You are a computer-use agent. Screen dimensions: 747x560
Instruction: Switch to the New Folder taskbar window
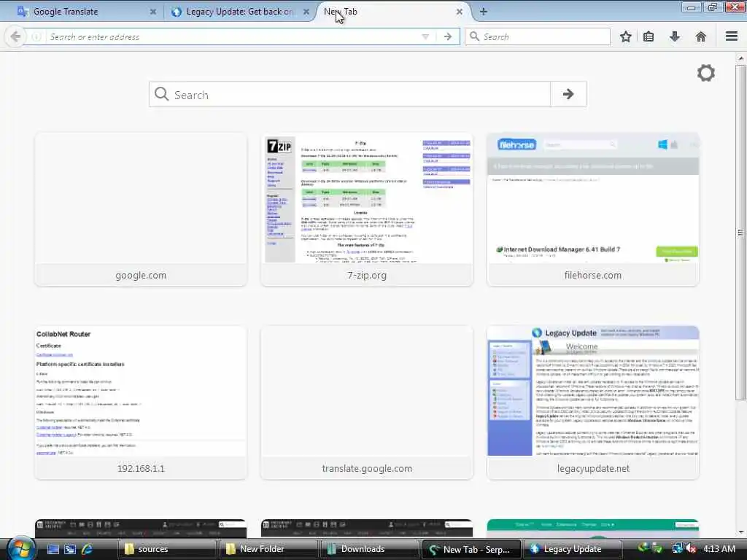coord(268,549)
